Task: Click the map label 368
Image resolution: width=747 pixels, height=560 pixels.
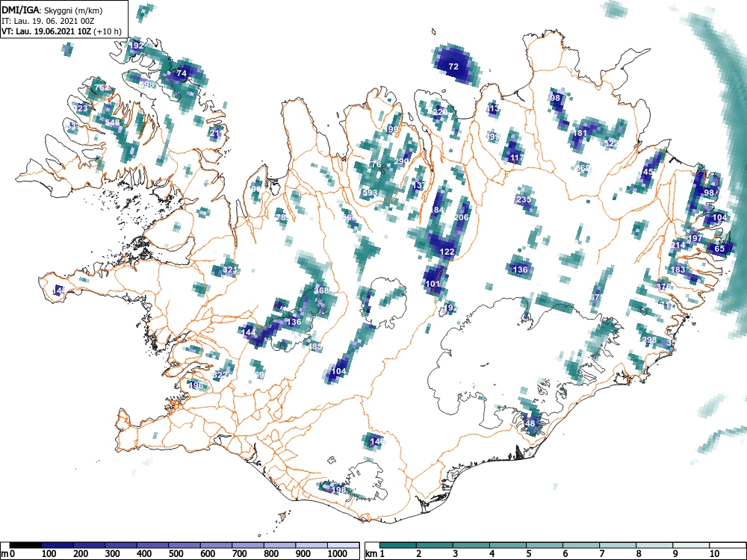Action: pos(321,290)
